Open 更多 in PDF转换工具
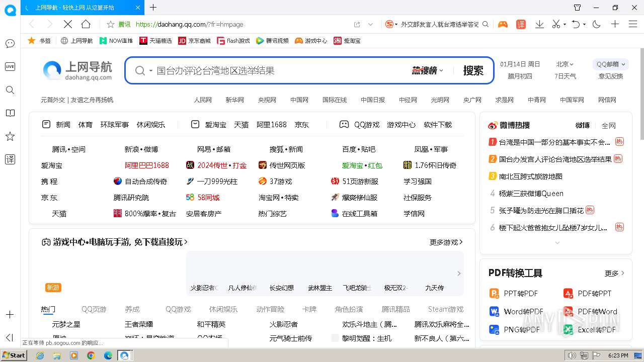The image size is (644, 362). (614, 273)
